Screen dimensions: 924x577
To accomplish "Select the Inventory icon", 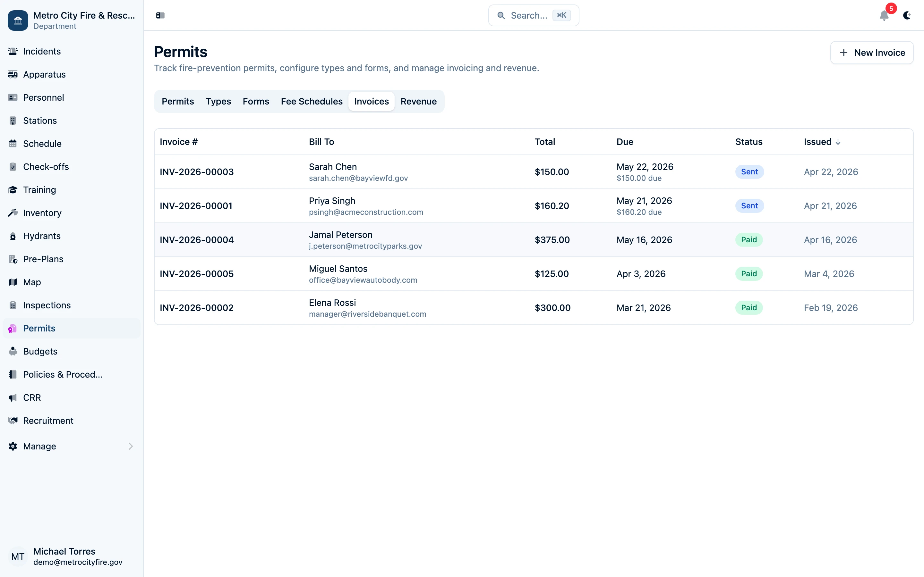I will [x=13, y=213].
